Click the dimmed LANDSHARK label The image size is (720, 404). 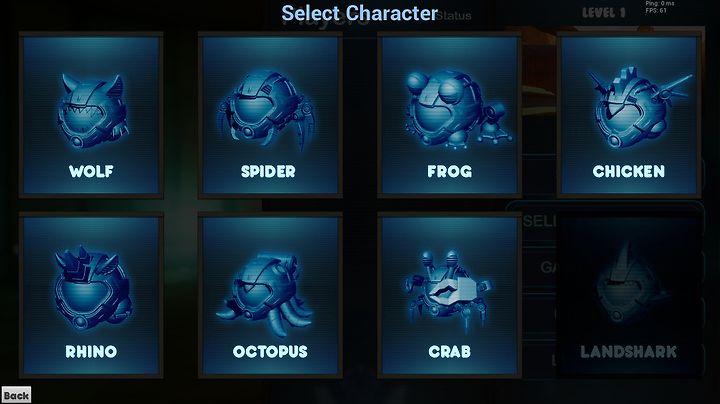point(629,352)
